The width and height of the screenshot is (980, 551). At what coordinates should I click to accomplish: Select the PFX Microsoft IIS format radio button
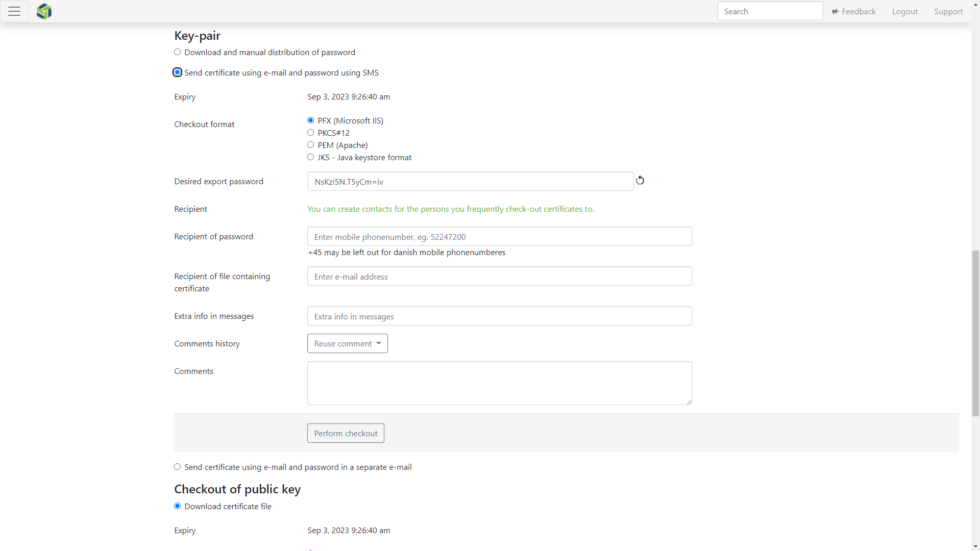click(x=311, y=120)
